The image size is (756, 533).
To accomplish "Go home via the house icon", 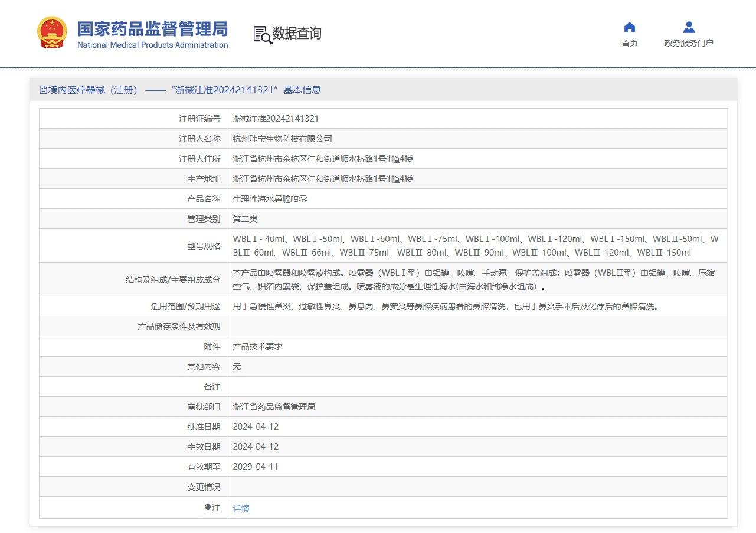I will pos(630,27).
